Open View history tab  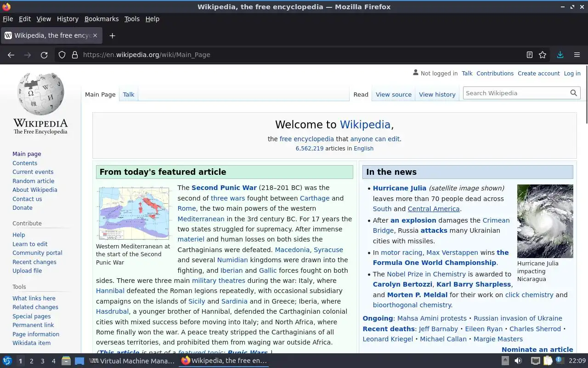click(x=437, y=94)
